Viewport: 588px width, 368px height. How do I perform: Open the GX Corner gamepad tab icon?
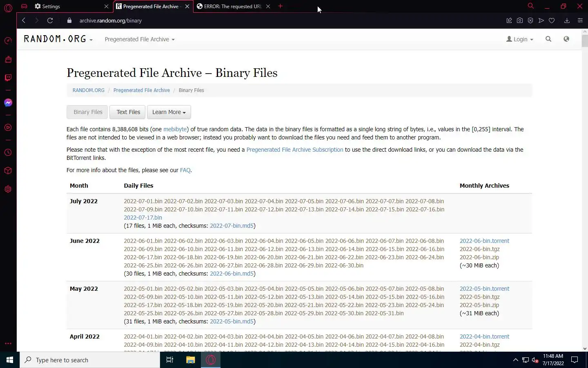[24, 6]
